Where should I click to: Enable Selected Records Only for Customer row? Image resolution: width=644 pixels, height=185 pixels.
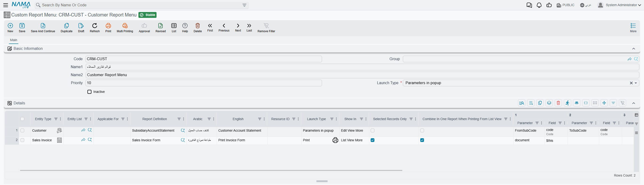coord(373,130)
